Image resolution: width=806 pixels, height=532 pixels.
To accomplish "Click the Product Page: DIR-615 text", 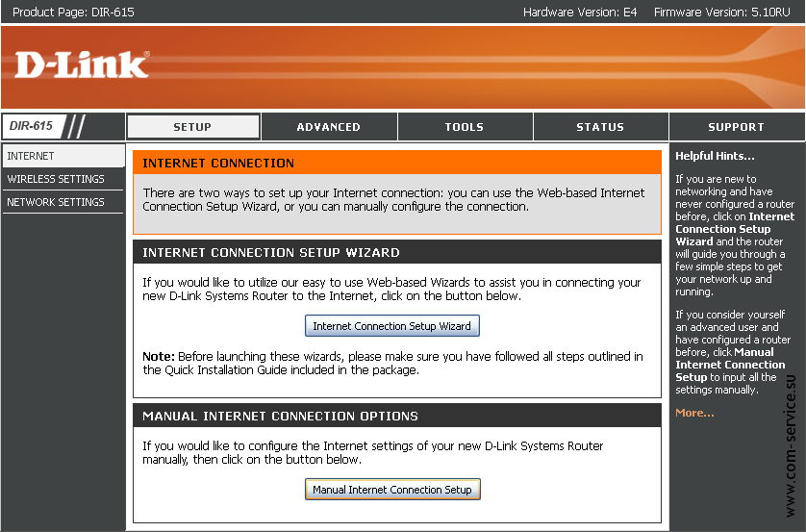I will click(x=73, y=12).
